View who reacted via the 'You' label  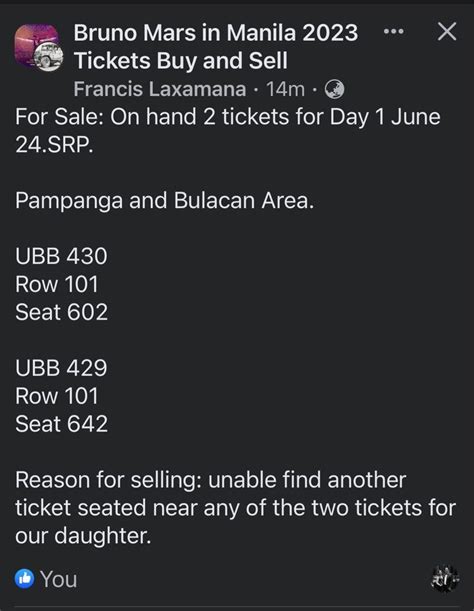[x=58, y=579]
